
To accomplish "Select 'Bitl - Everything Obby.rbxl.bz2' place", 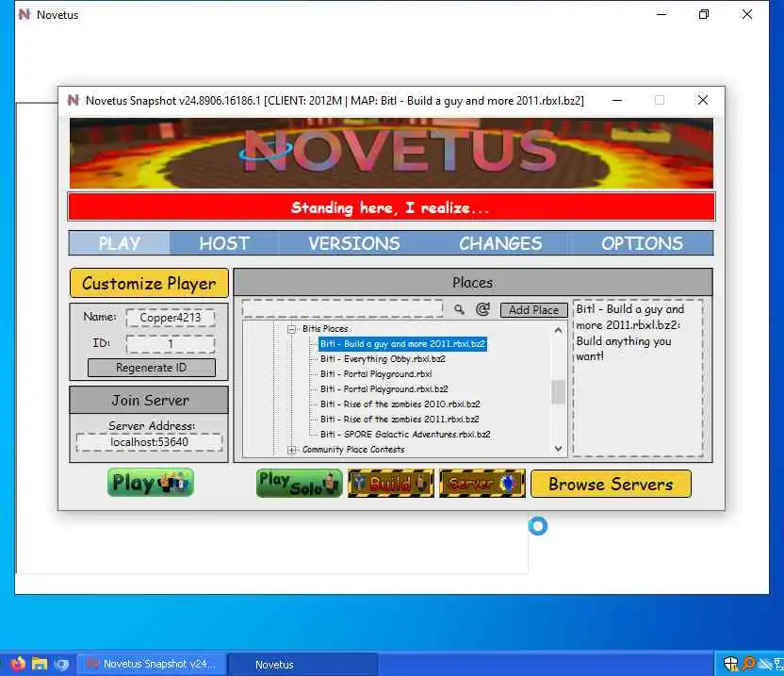I will (383, 359).
